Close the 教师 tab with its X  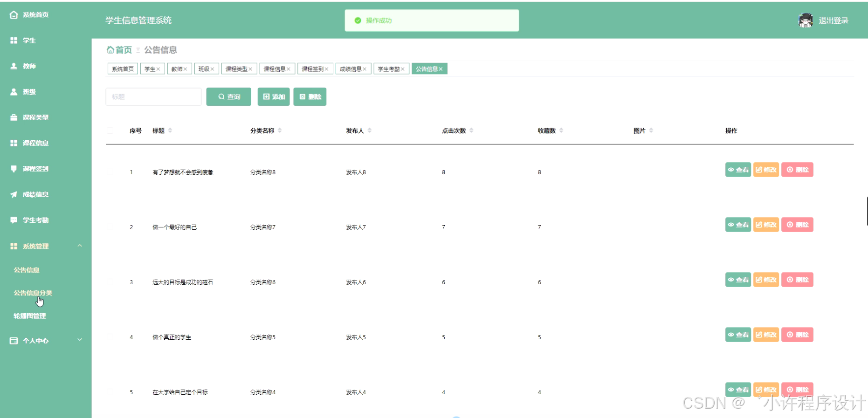[185, 69]
